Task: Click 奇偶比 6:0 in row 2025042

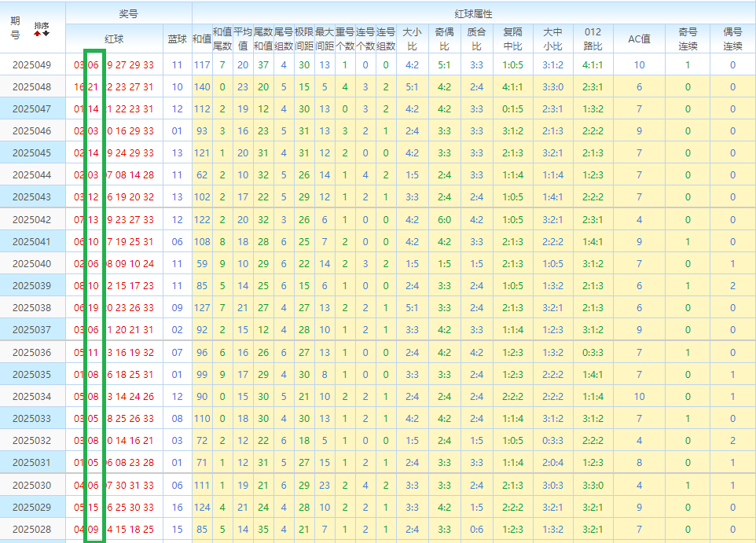Action: [x=444, y=220]
